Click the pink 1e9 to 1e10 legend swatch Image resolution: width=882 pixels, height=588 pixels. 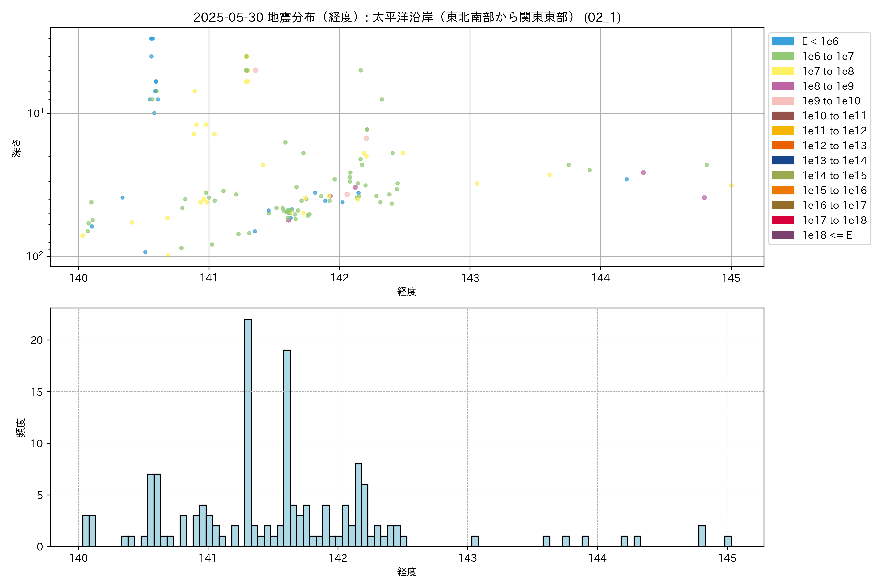(x=783, y=101)
